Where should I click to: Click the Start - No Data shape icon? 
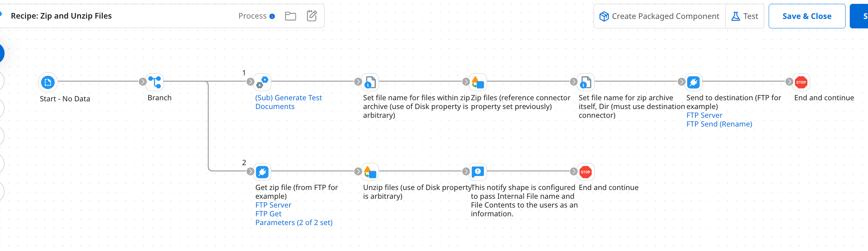pyautogui.click(x=48, y=82)
